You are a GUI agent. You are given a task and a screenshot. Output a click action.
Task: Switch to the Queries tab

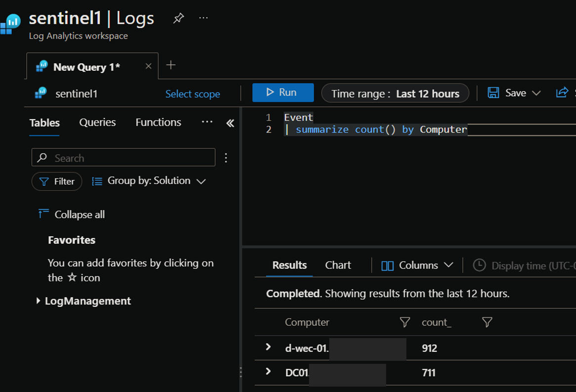pos(97,122)
